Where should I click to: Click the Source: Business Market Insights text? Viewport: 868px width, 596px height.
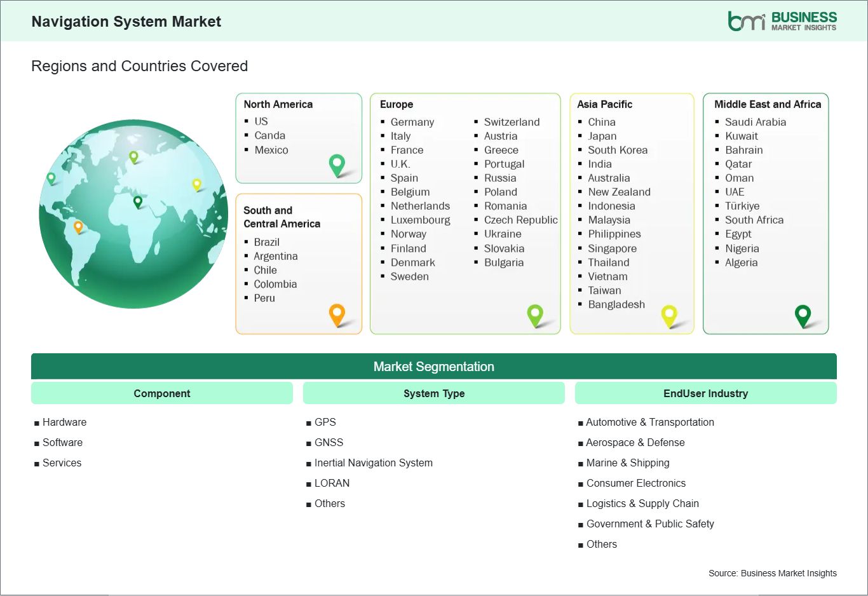tap(773, 572)
